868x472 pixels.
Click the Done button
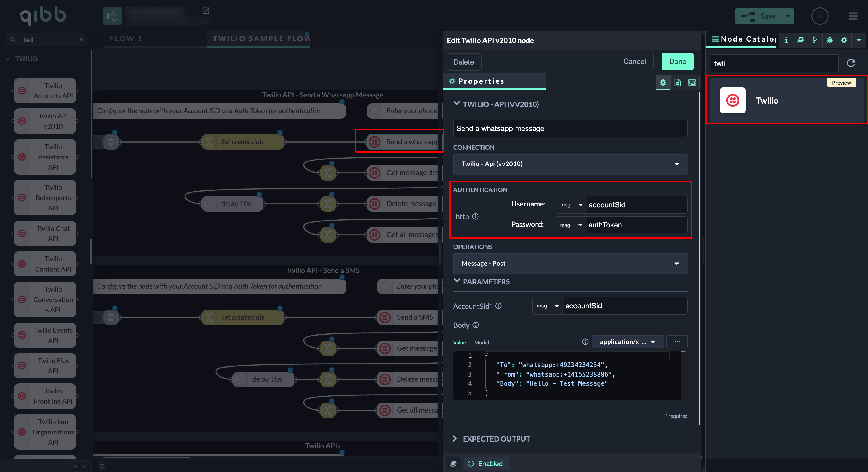tap(677, 62)
